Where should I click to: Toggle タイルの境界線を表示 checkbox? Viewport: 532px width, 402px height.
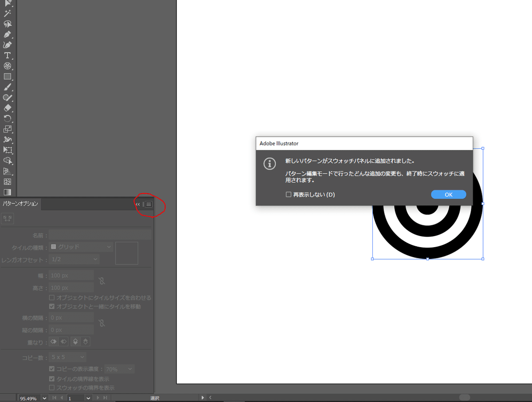(x=52, y=379)
